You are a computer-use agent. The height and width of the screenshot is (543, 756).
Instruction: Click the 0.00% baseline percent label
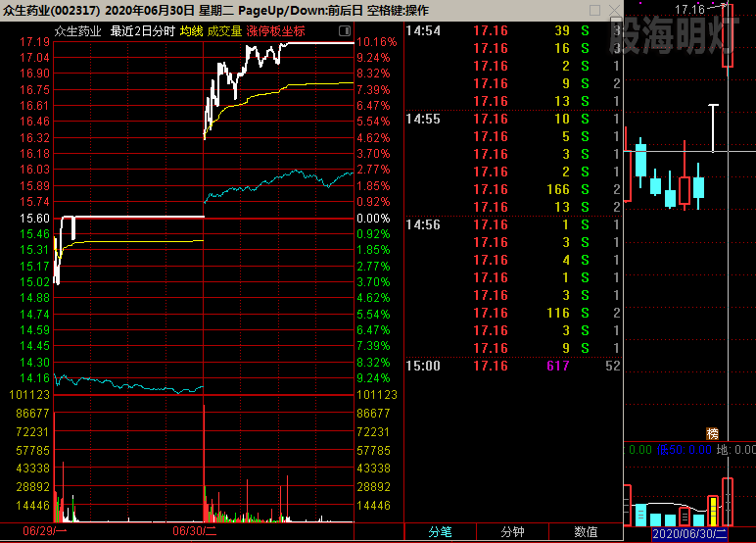point(373,219)
